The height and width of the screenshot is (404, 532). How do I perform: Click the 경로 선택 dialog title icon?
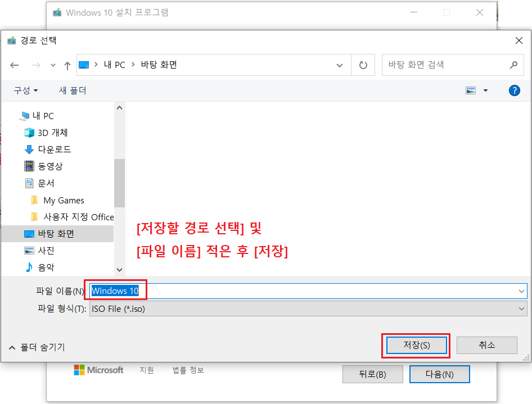(12, 40)
